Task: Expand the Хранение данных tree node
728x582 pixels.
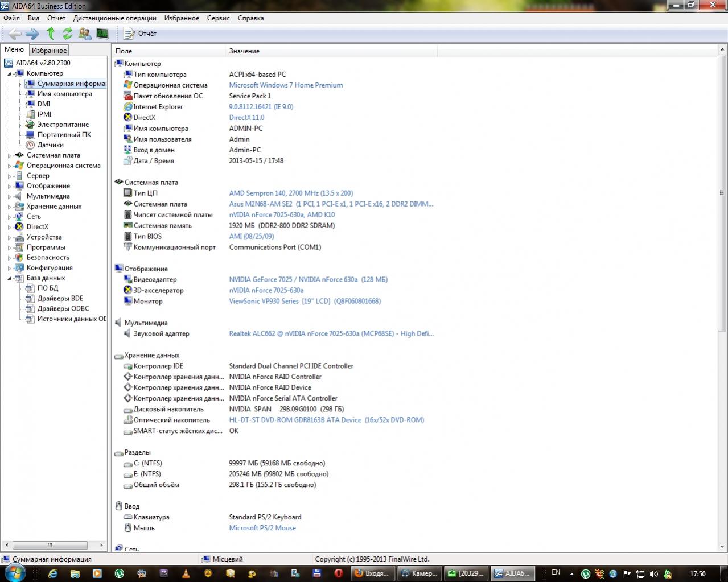Action: click(10, 207)
